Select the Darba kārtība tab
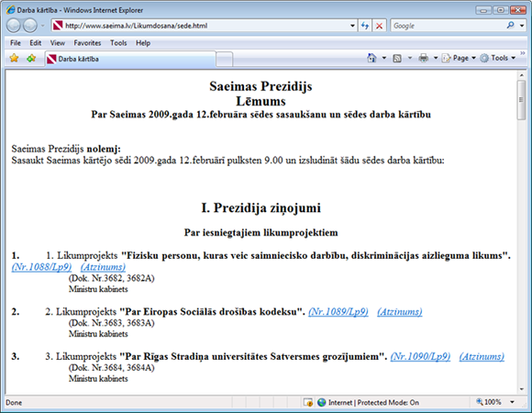The image size is (532, 413). click(130, 59)
